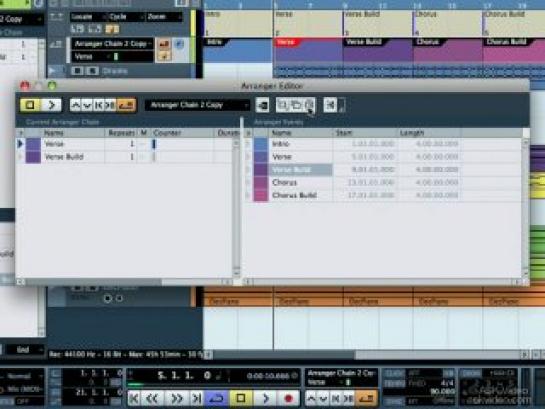Click the Record button in transport panel

(288, 398)
